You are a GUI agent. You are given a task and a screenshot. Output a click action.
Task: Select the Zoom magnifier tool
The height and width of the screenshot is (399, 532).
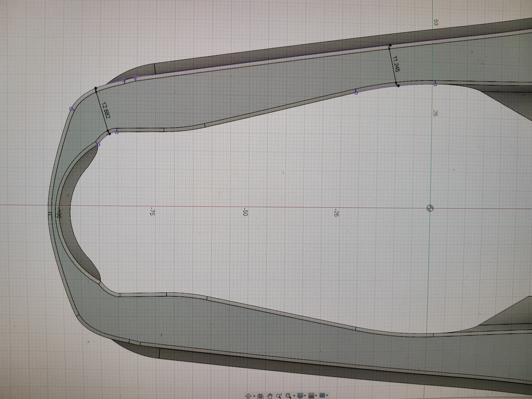coord(279,396)
